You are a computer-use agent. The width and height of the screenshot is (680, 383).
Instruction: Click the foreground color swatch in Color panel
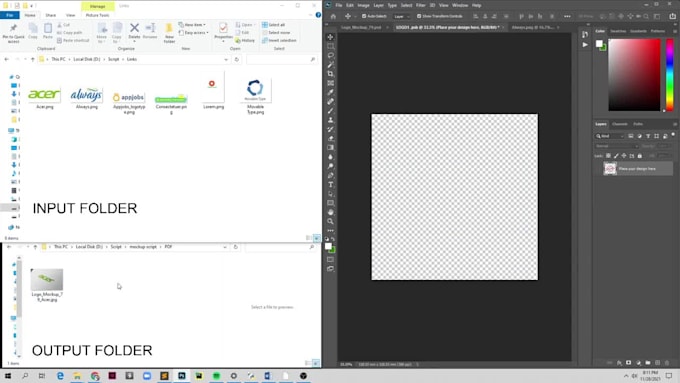point(599,43)
